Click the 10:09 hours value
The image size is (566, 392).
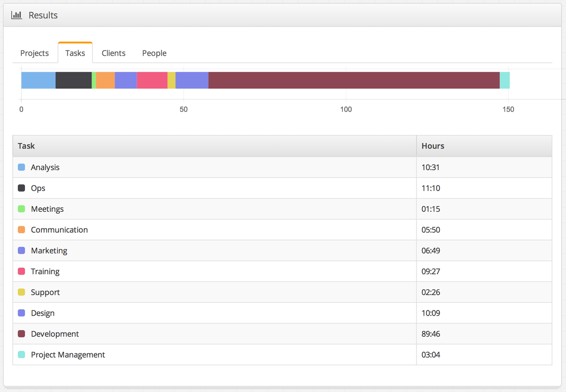(431, 313)
